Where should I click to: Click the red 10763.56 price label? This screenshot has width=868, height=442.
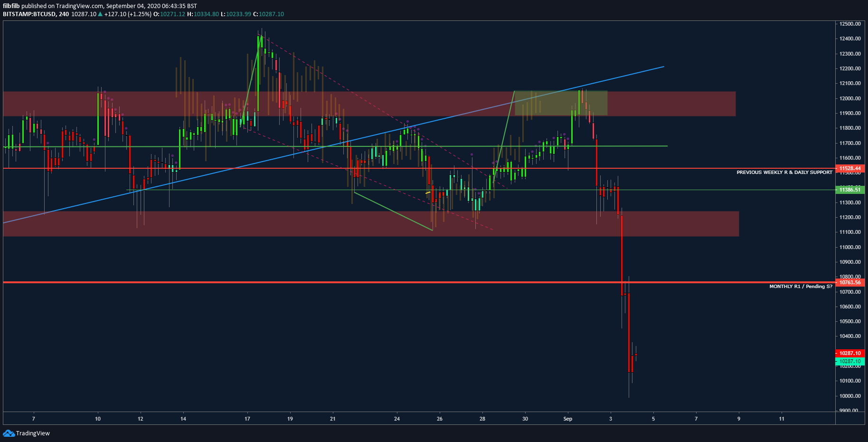(850, 282)
